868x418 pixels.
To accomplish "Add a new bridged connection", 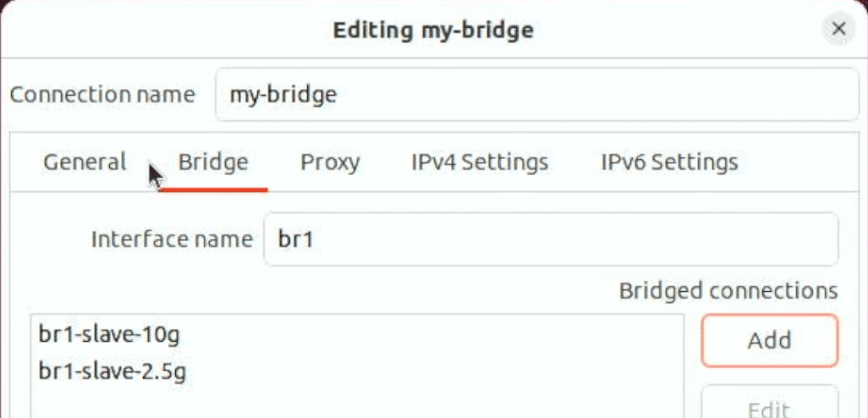I will [x=770, y=340].
